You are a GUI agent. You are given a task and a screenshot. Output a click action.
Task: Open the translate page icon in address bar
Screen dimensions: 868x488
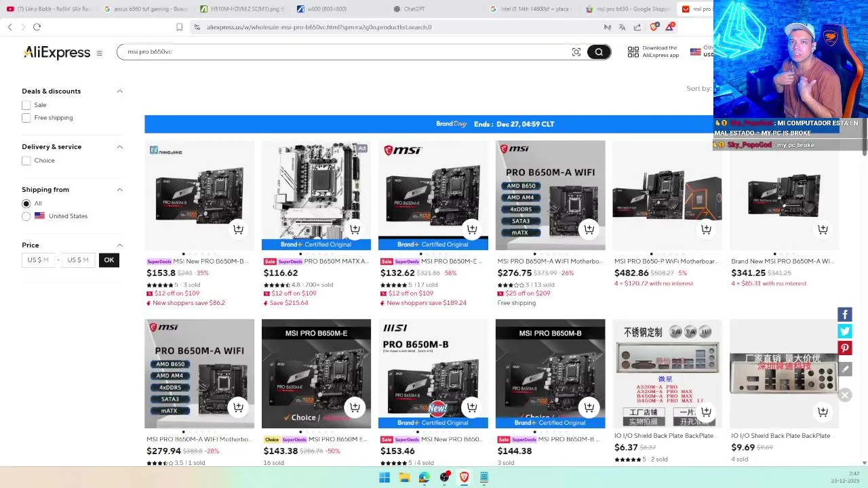[622, 27]
